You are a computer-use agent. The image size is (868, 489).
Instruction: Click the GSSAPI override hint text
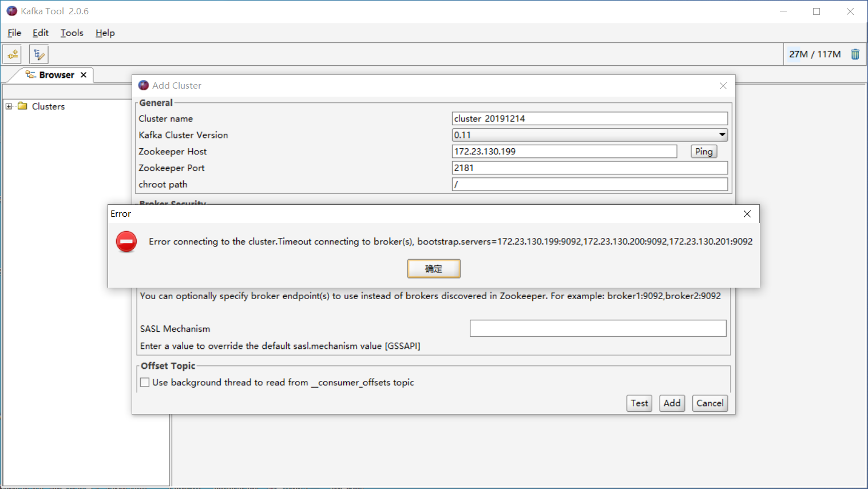coord(280,346)
